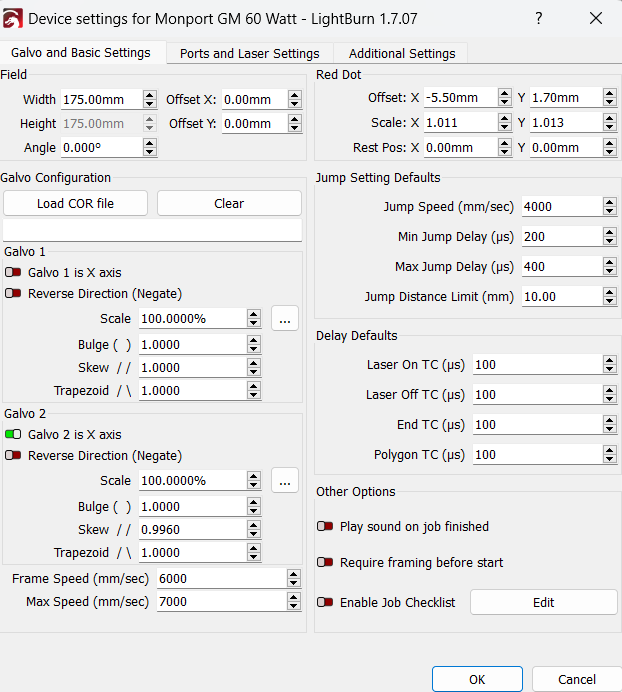Screen dimensions: 622x692
Task: Click the question mark help button
Action: point(539,19)
